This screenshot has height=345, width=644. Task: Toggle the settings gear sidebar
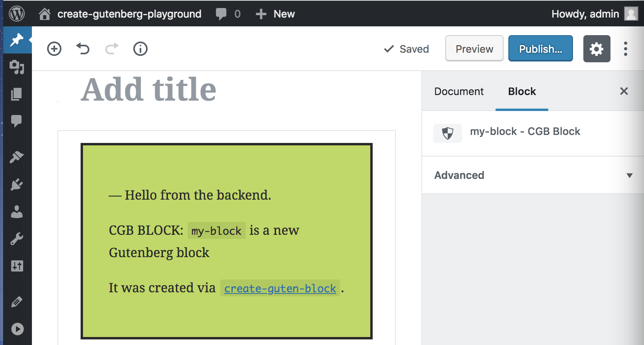[597, 49]
